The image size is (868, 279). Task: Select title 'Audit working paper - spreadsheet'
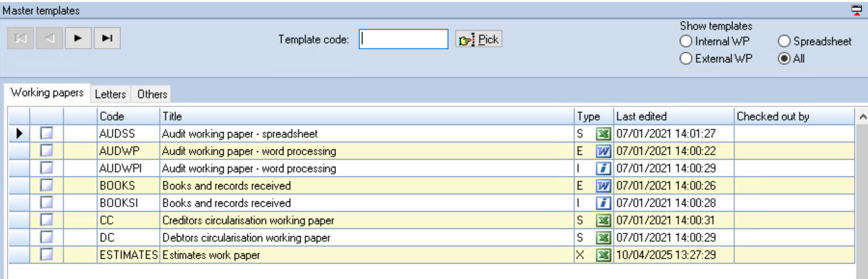240,134
